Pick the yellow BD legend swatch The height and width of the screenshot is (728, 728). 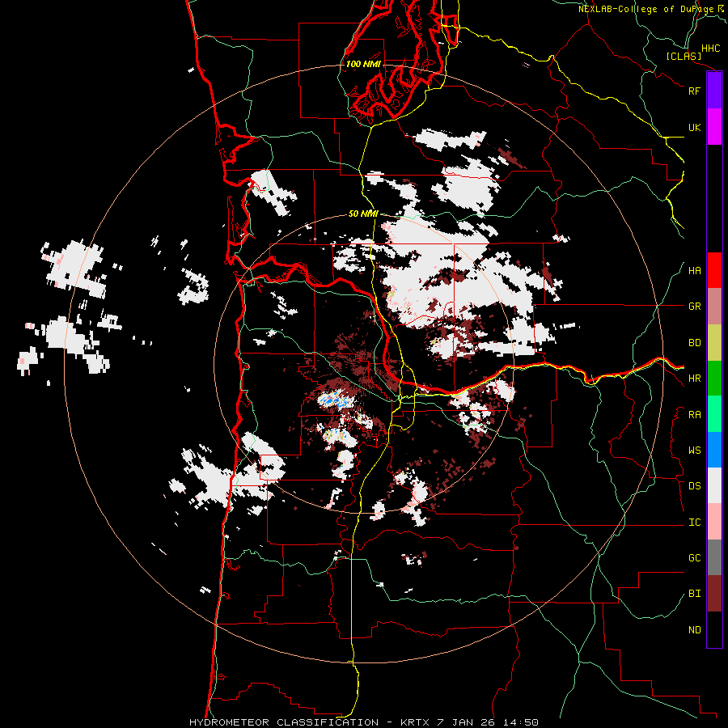[x=714, y=343]
